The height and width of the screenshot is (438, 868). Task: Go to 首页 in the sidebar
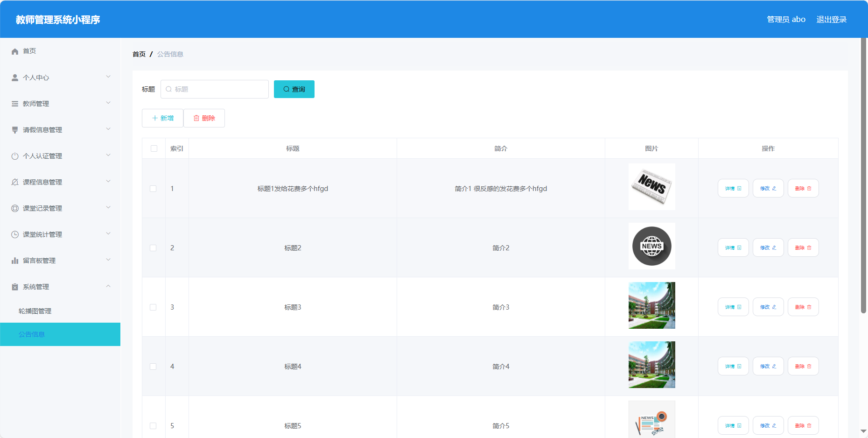(x=29, y=51)
